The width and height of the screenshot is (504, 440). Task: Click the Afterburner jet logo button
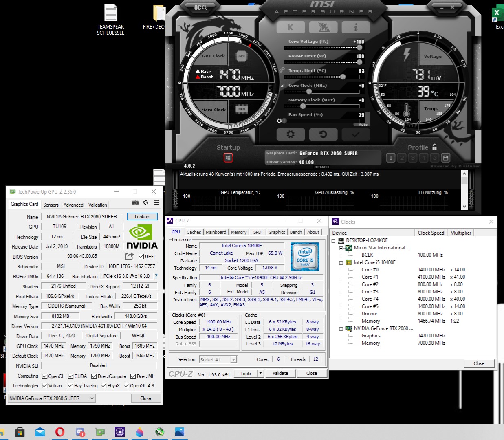tap(323, 27)
